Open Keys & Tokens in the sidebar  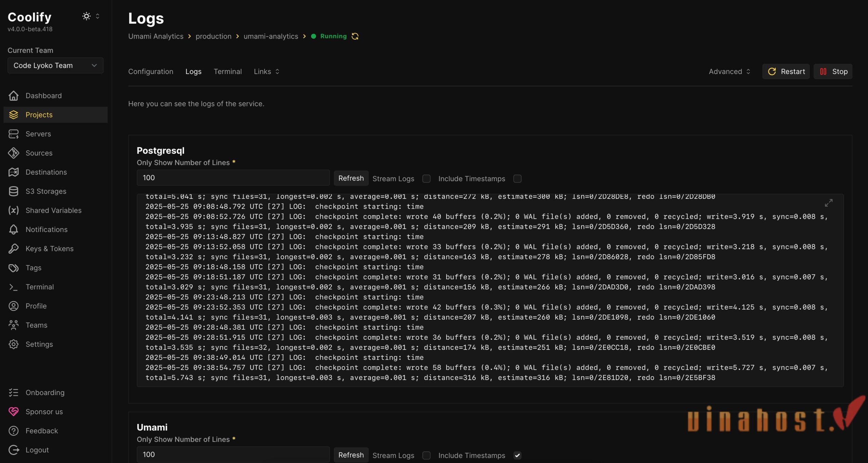coord(55,249)
